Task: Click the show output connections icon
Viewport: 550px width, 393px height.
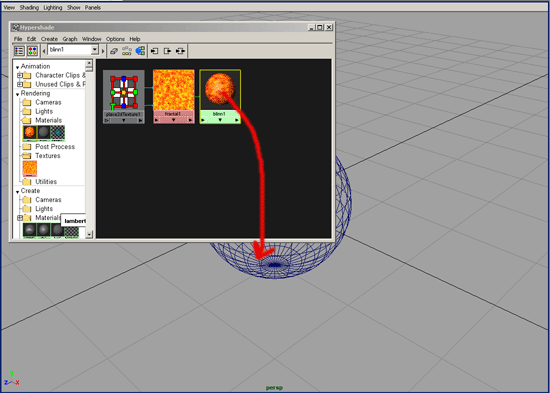Action: (x=167, y=51)
